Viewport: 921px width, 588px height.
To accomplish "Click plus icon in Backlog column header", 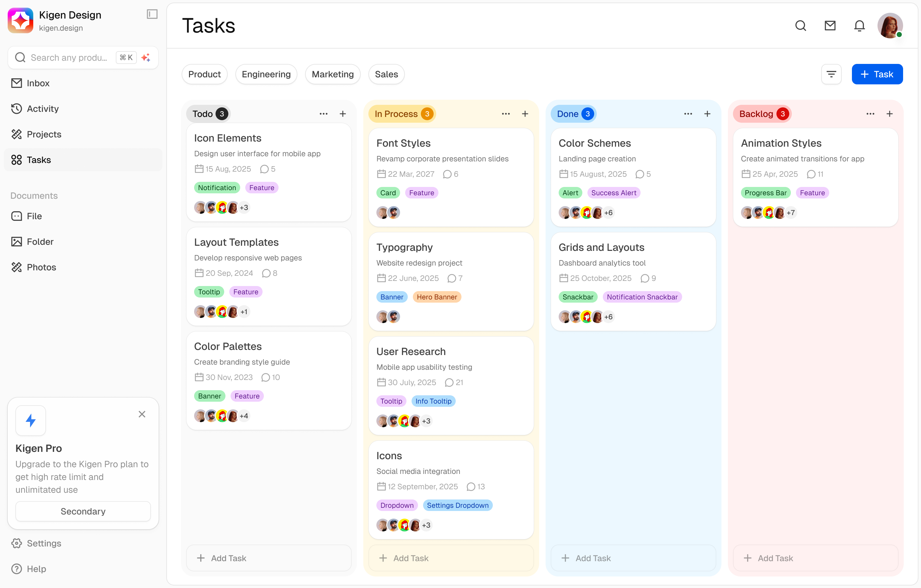I will [x=889, y=114].
